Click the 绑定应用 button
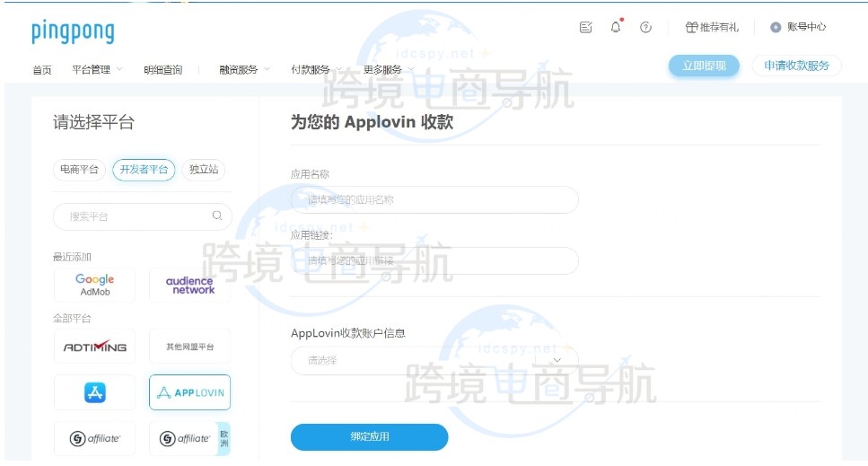Viewport: 868px width, 466px height. click(369, 436)
